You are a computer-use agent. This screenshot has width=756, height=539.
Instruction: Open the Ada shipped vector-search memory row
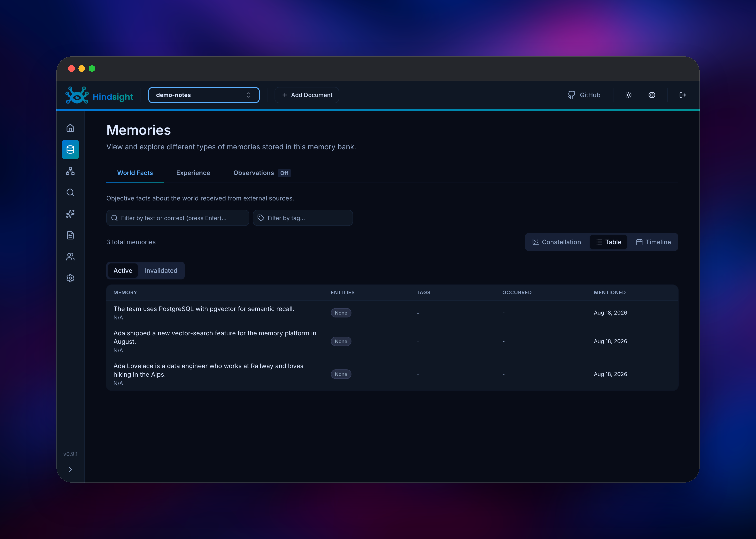[392, 341]
